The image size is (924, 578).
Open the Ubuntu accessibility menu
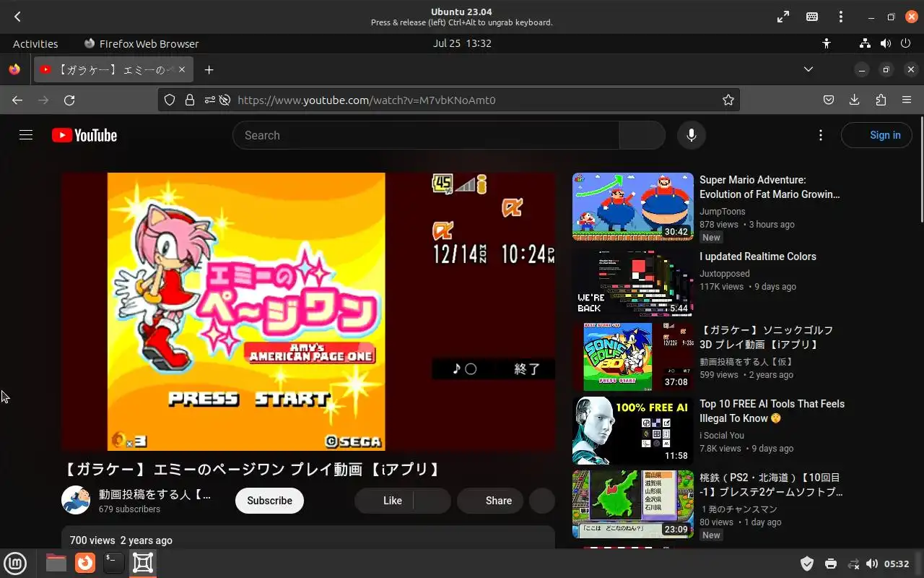(827, 43)
